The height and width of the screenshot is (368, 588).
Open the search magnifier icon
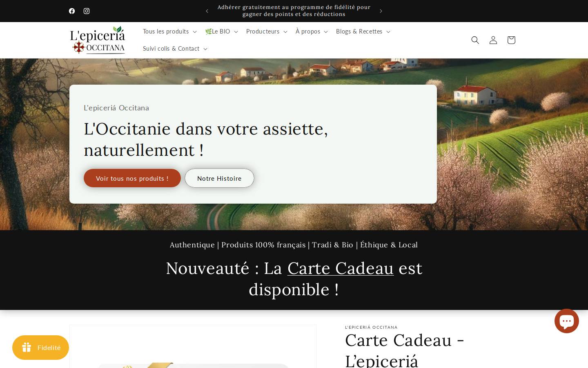(475, 40)
